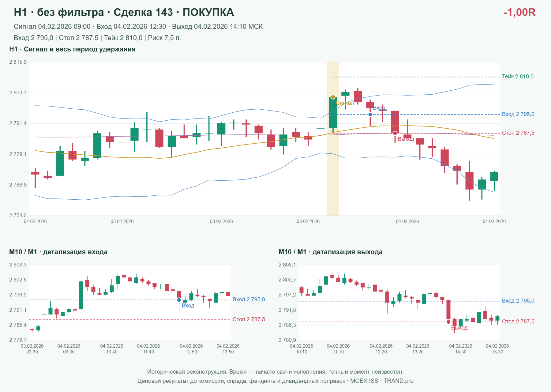Select 'Стоп 2 787,5' label in exit detail chart
Image resolution: width=551 pixels, height=392 pixels.
[x=518, y=322]
